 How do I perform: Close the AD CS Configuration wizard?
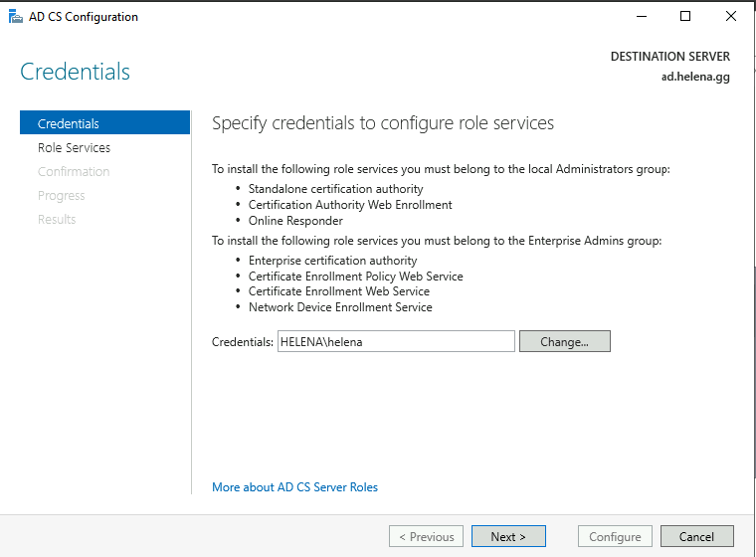coord(731,17)
